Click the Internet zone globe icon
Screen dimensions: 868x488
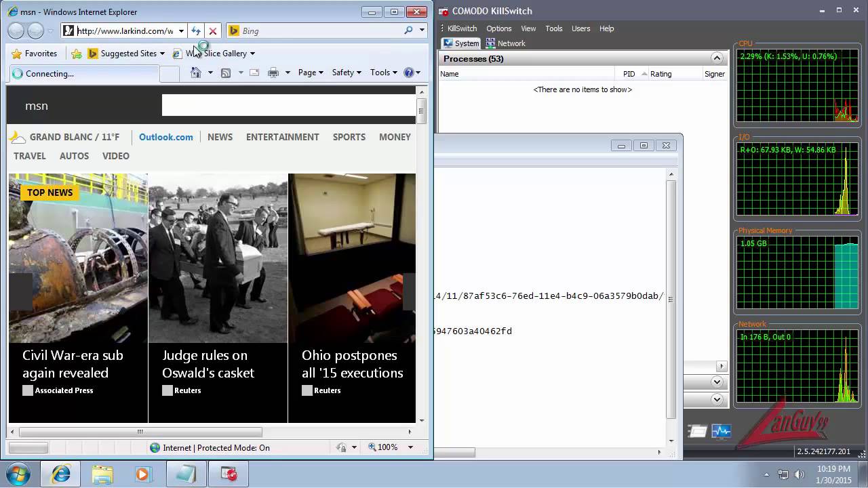[155, 447]
